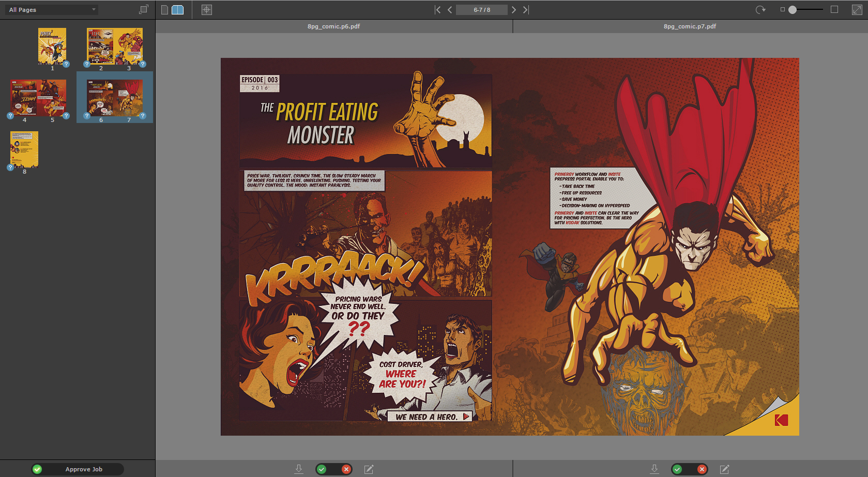Click the crosshair measurement tool icon

207,10
